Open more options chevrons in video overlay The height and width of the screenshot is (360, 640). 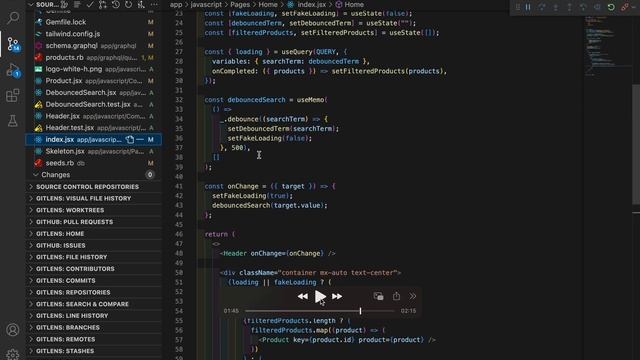[413, 296]
